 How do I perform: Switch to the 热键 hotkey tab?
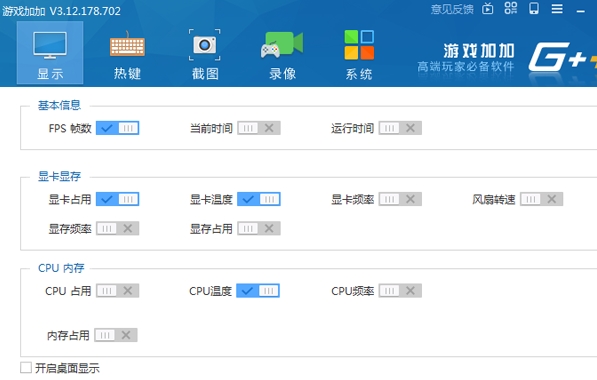click(x=127, y=55)
